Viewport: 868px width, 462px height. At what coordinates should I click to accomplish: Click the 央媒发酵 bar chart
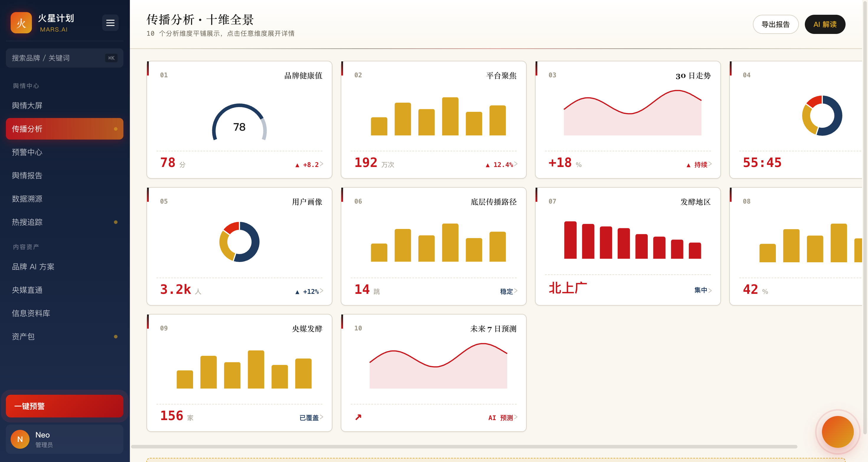(x=244, y=369)
